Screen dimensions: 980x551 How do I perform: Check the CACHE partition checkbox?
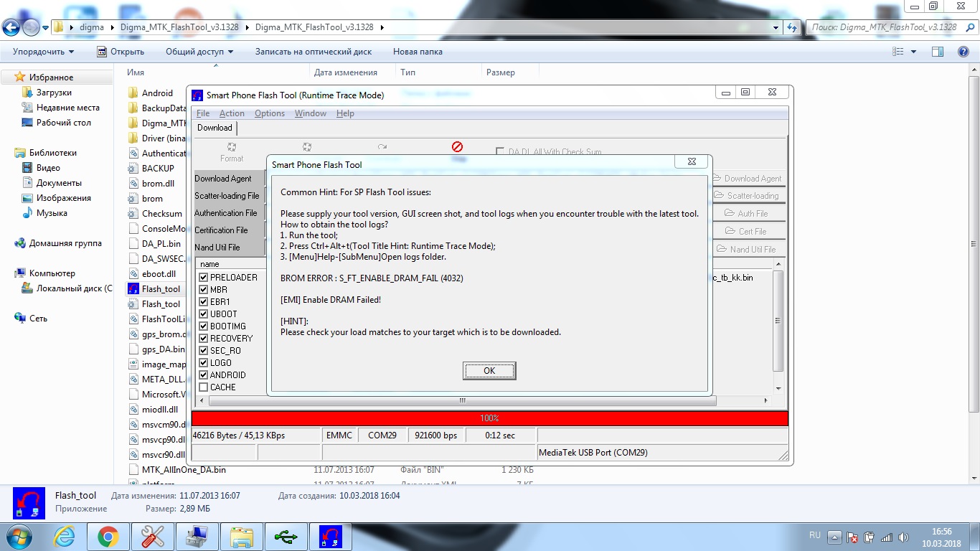pos(204,387)
